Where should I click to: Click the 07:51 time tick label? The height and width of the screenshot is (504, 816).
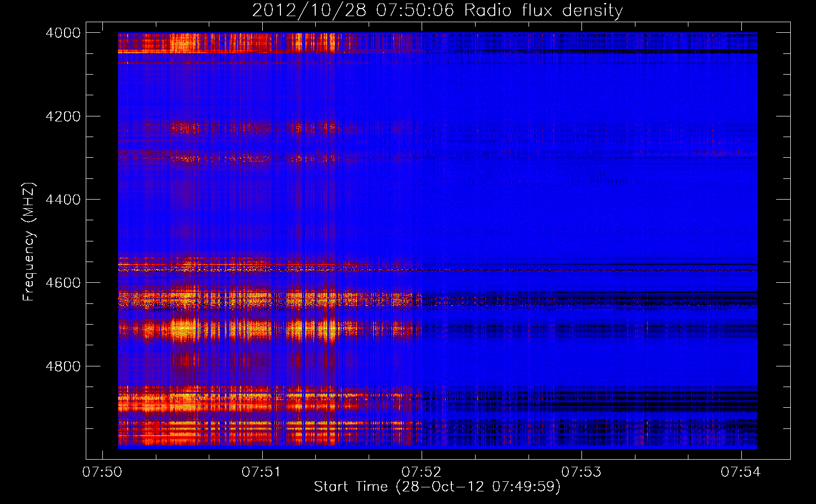click(262, 472)
